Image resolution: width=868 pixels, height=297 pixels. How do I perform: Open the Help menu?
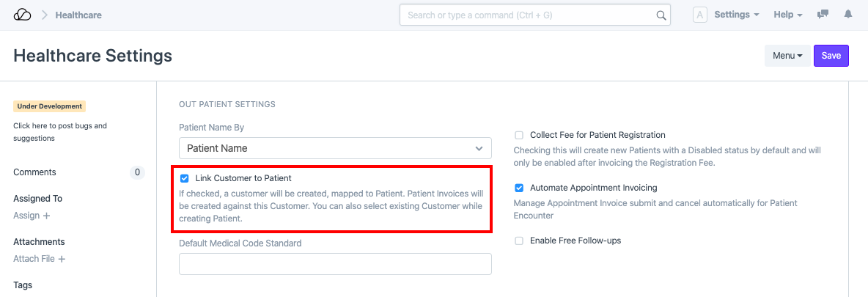[788, 15]
